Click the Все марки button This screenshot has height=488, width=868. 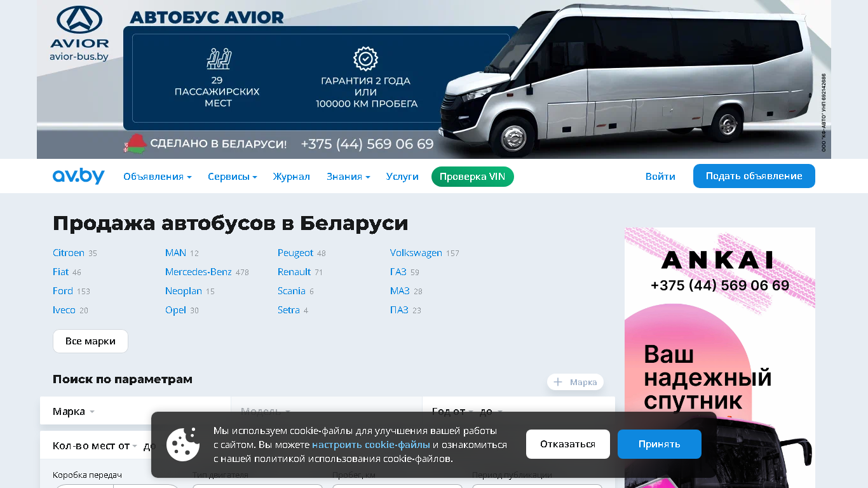[x=90, y=341]
